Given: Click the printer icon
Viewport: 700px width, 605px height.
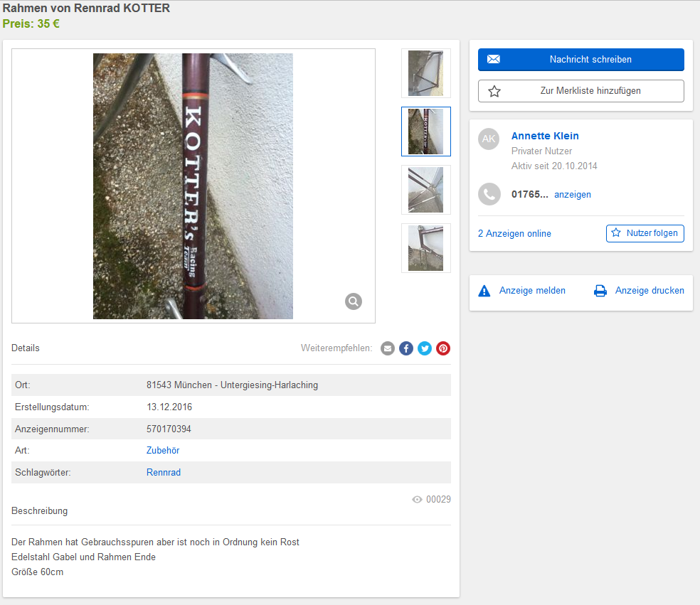Looking at the screenshot, I should (600, 291).
